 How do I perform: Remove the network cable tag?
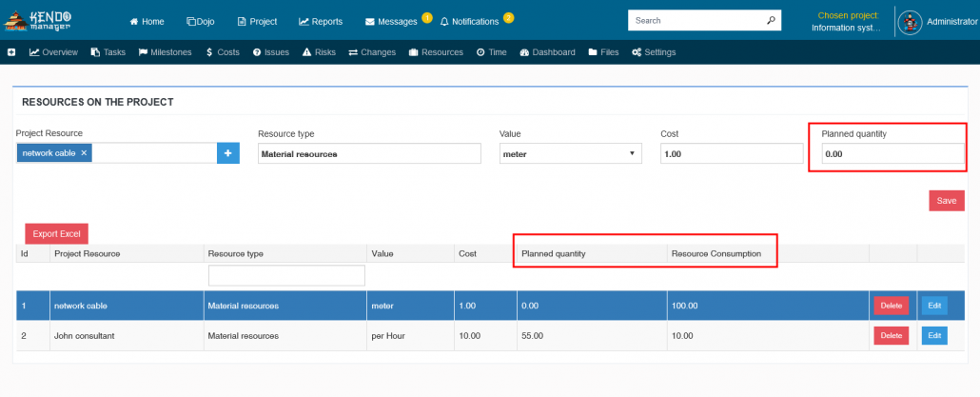coord(84,153)
